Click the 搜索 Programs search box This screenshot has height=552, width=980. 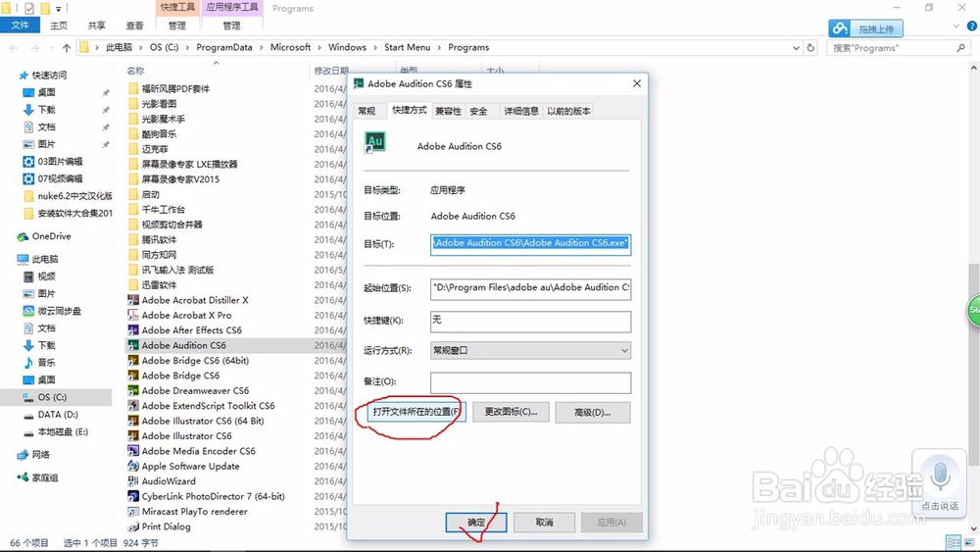coord(898,47)
